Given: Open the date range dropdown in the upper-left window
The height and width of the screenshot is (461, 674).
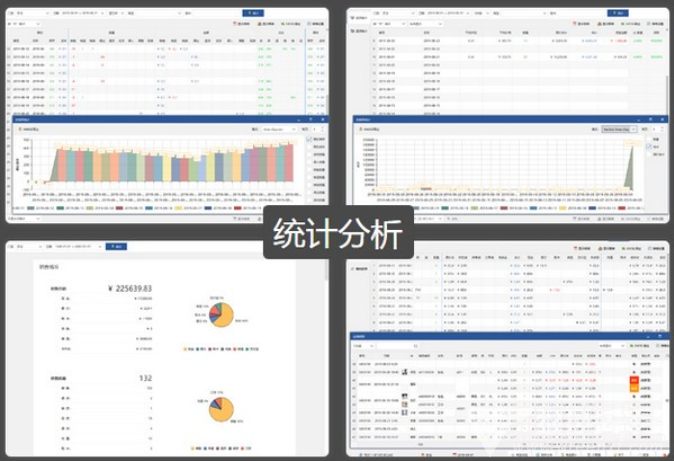Looking at the screenshot, I should coord(82,13).
